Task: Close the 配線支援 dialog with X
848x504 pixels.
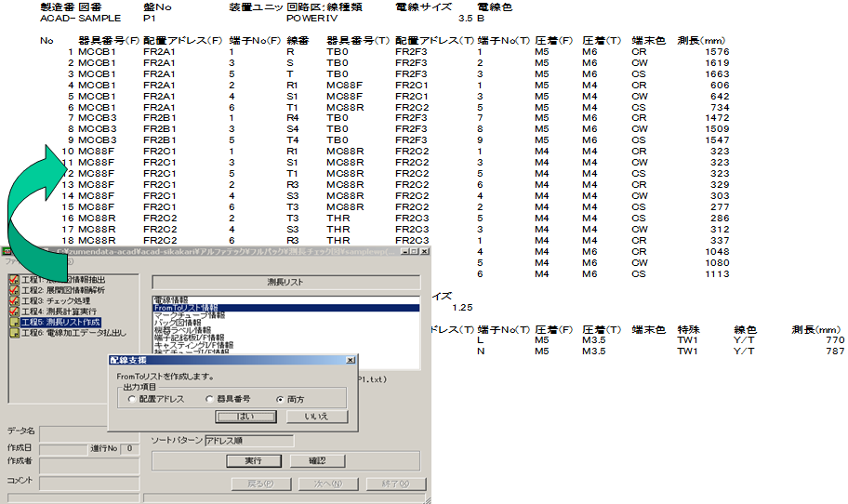Action: (x=350, y=359)
